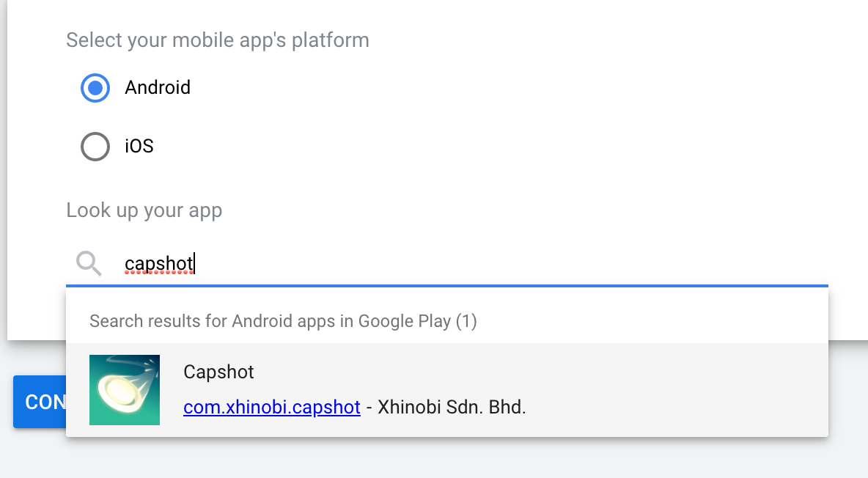
Task: Click the "Xhinobi Sdn. Bhd." developer name
Action: tap(452, 407)
